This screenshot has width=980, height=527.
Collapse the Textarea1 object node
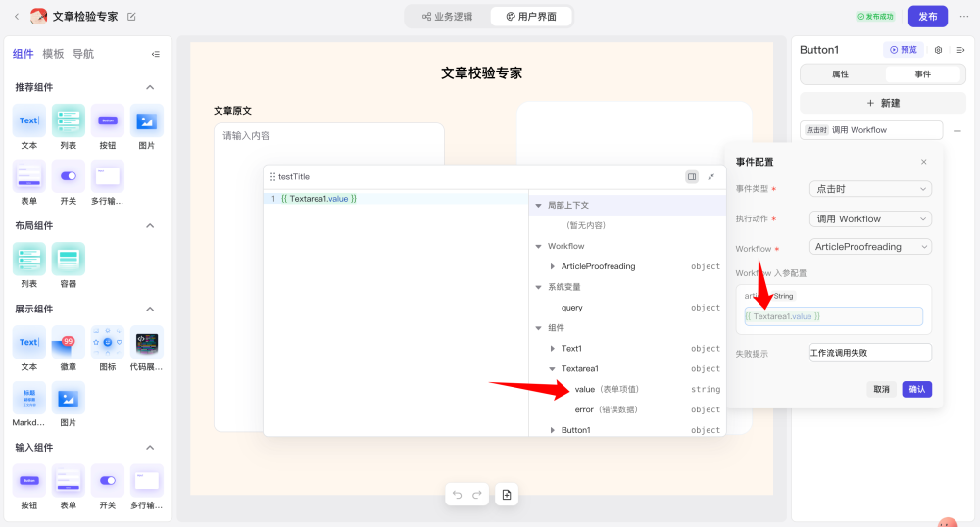[x=553, y=369]
